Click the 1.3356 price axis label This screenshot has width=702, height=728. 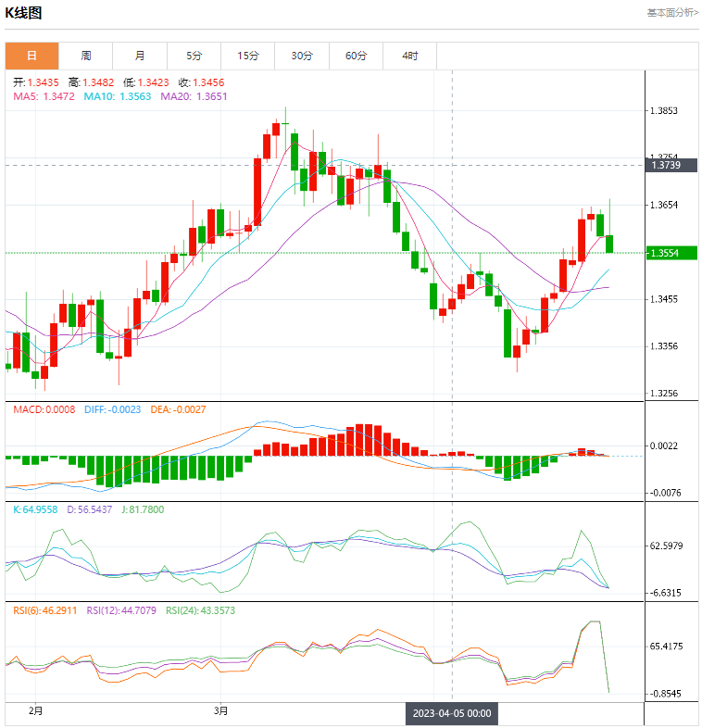click(x=664, y=346)
